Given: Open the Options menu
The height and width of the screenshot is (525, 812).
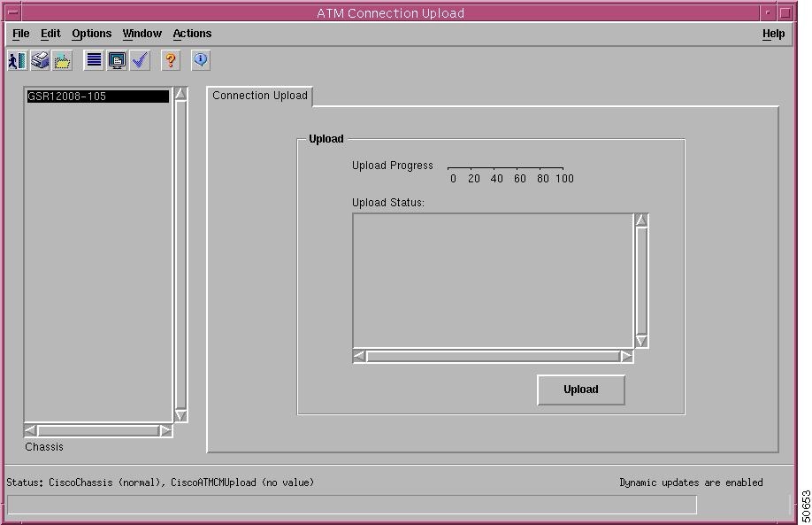Looking at the screenshot, I should [x=92, y=34].
